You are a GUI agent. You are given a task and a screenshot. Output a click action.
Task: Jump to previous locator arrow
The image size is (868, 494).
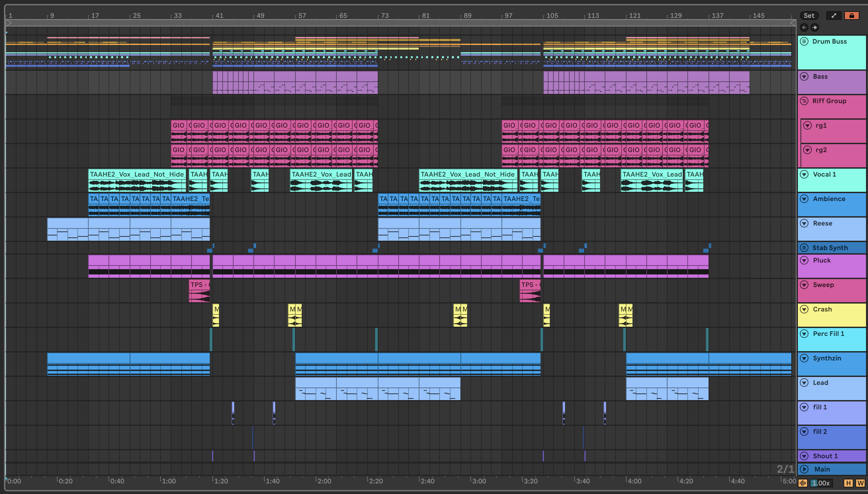tap(804, 27)
